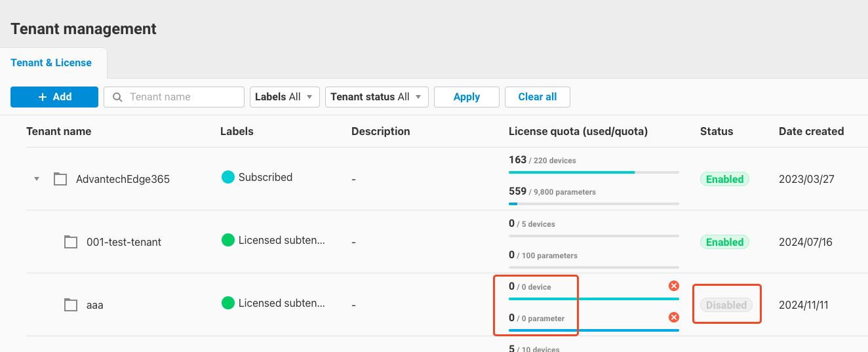Screen dimensions: 868x352
Task: Click the 0 / 5 devices progress bar
Action: pos(594,235)
